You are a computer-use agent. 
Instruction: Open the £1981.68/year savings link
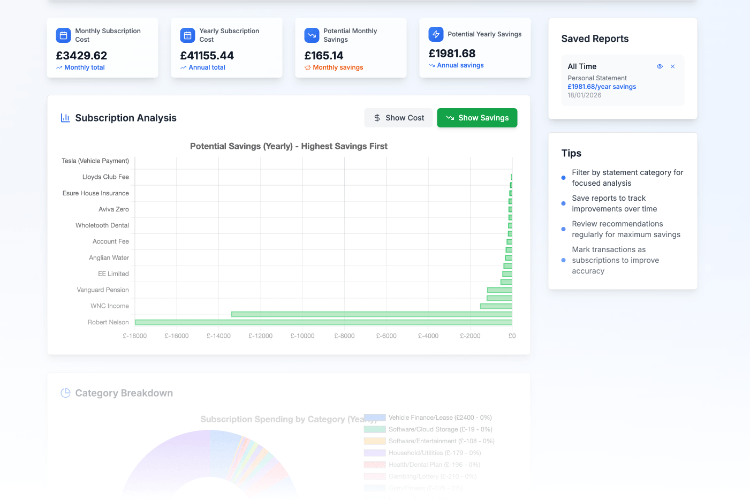click(x=601, y=86)
